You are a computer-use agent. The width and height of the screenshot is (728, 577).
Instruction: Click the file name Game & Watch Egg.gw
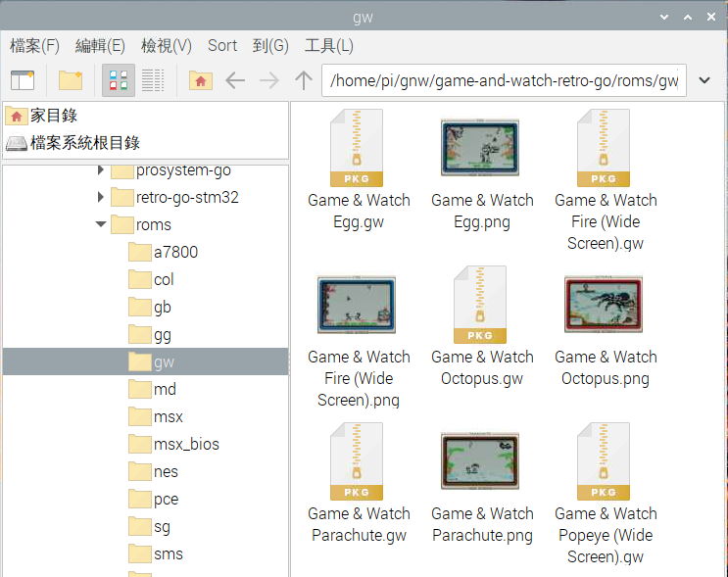[x=359, y=212]
